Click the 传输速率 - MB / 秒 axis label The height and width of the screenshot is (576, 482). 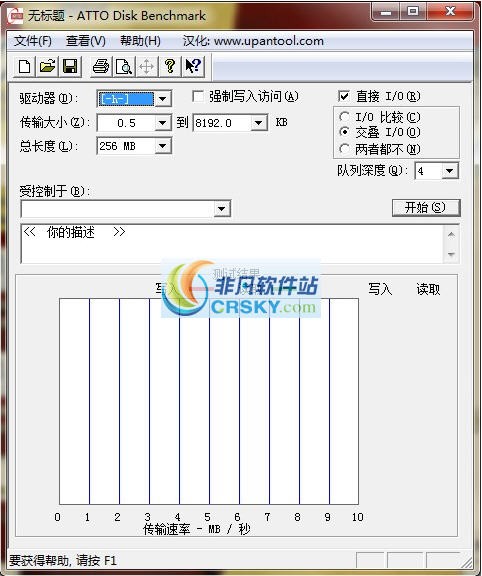(x=197, y=529)
